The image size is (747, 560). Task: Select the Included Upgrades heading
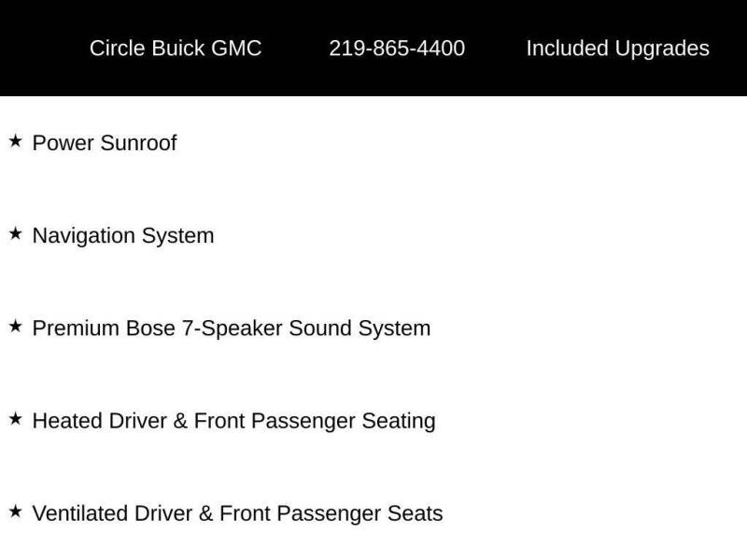pos(617,49)
